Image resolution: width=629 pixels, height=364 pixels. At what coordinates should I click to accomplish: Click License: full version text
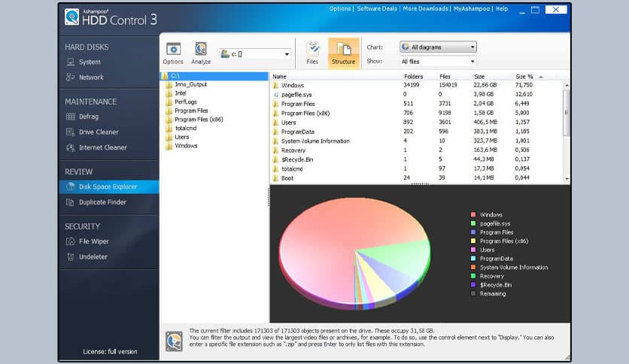[110, 351]
